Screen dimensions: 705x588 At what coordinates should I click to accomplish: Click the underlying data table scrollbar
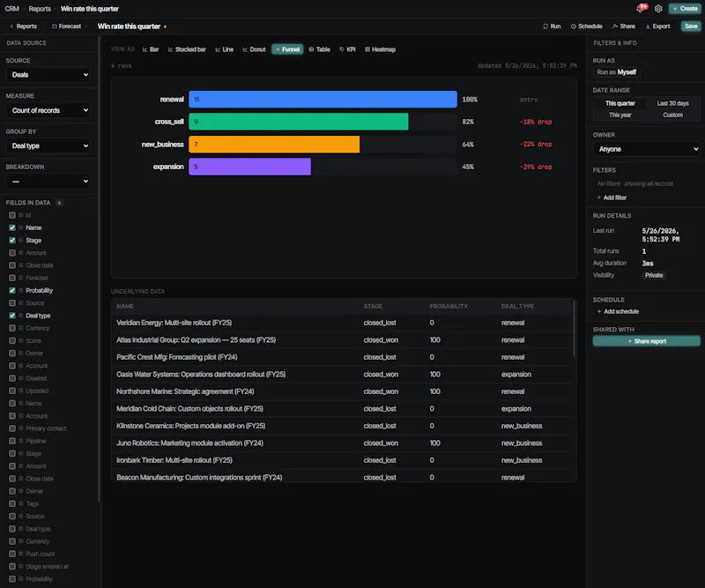pyautogui.click(x=574, y=329)
